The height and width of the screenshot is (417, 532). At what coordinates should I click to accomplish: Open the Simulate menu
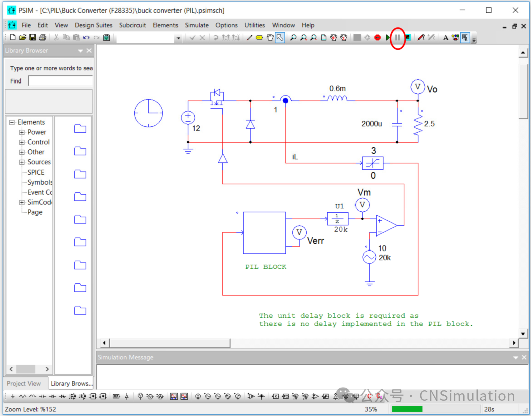click(197, 25)
